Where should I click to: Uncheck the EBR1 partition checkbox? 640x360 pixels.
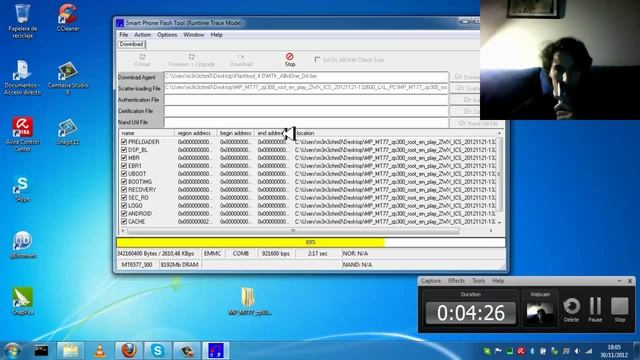tap(124, 166)
